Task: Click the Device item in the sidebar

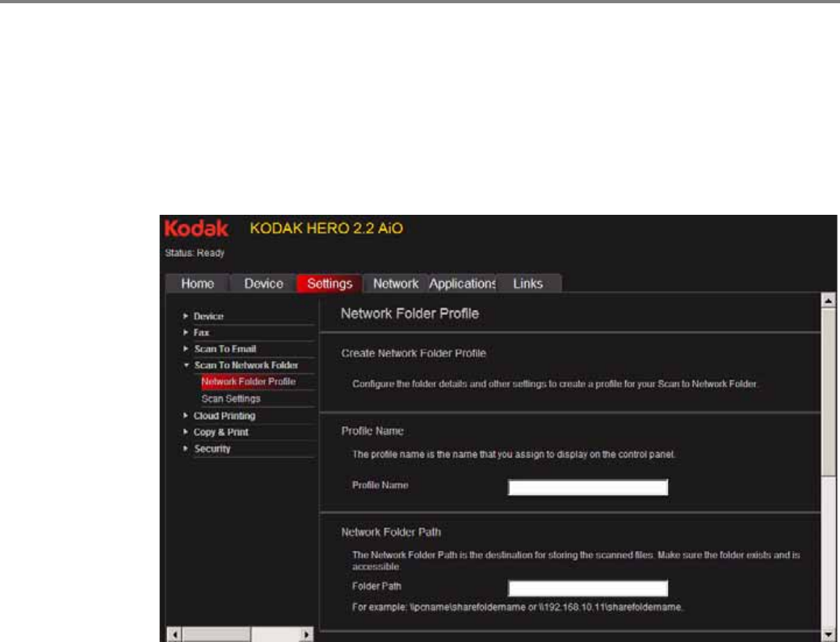Action: [x=208, y=317]
